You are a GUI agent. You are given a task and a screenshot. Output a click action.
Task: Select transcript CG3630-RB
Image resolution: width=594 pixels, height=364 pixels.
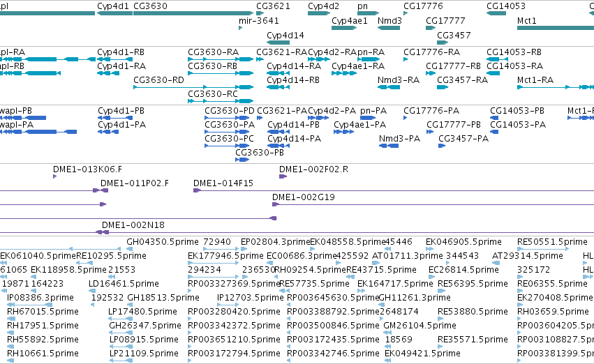(x=212, y=66)
